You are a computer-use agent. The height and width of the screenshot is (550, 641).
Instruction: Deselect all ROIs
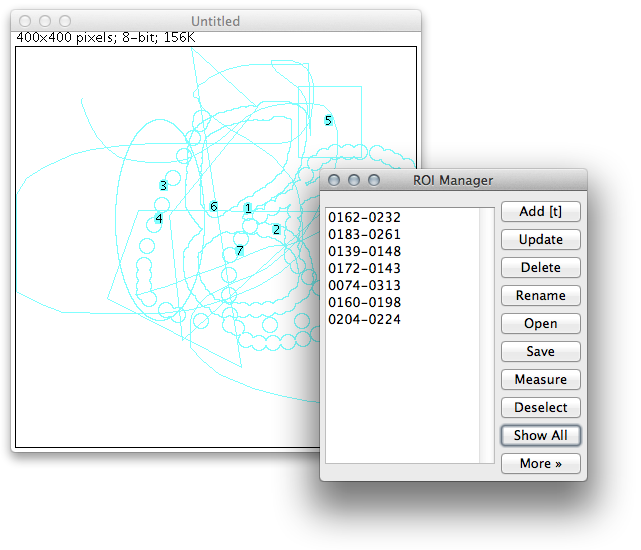point(540,407)
